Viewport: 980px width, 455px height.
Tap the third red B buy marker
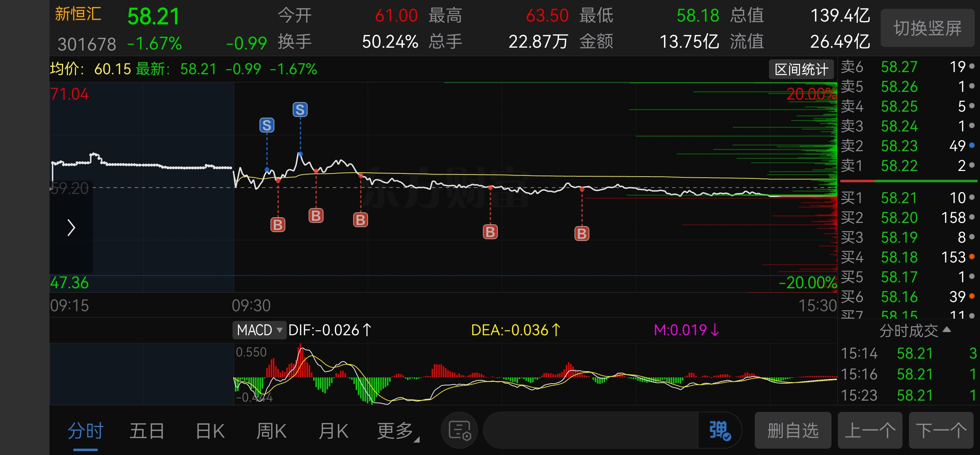360,219
